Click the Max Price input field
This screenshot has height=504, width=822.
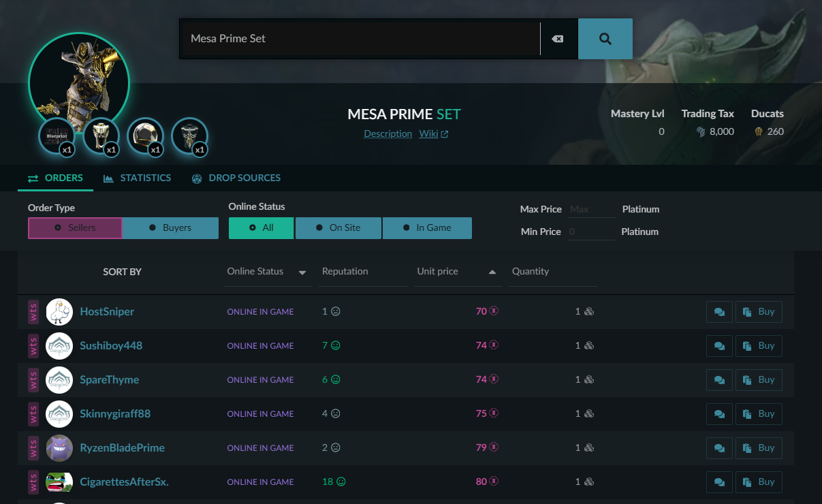click(590, 209)
